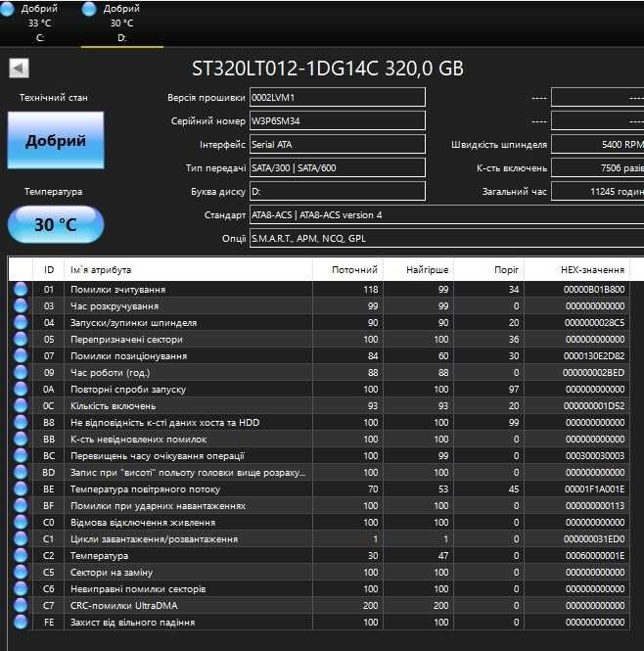Click HEX value 00000B01B800
644x651 pixels.
tap(594, 290)
